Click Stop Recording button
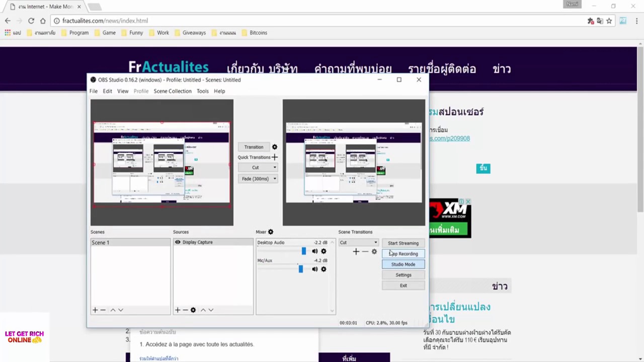Viewport: 644px width, 362px height. 403,254
